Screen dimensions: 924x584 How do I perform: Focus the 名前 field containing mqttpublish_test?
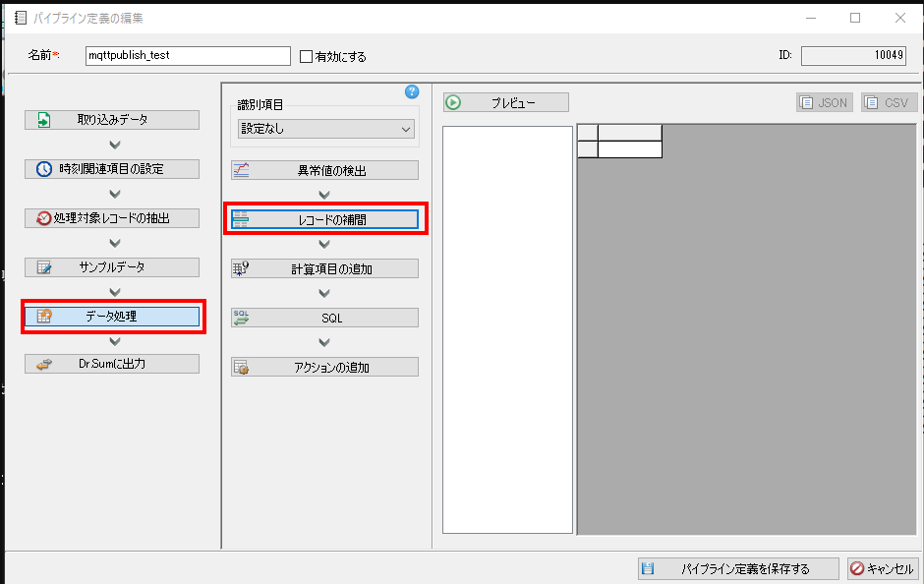(188, 56)
